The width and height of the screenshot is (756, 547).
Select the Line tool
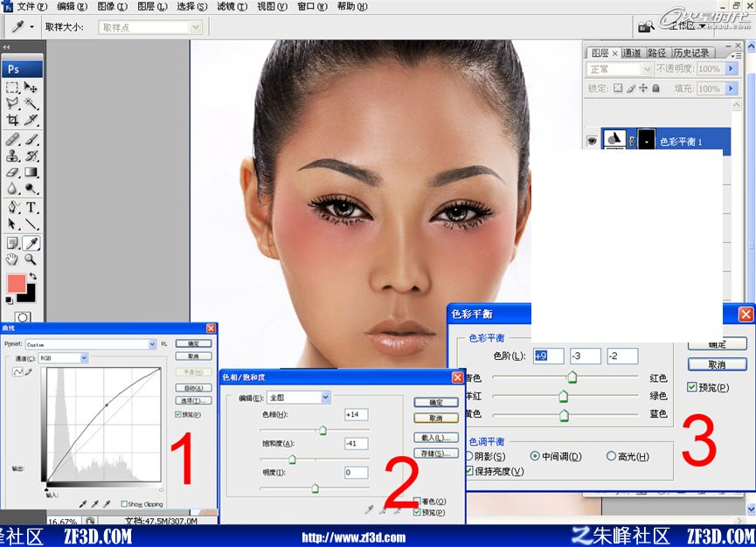point(31,224)
